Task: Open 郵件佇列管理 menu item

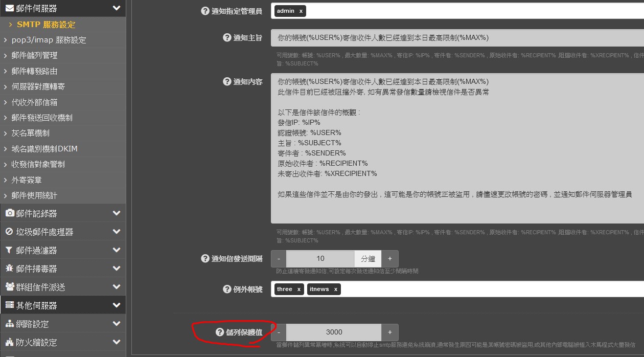Action: (34, 55)
